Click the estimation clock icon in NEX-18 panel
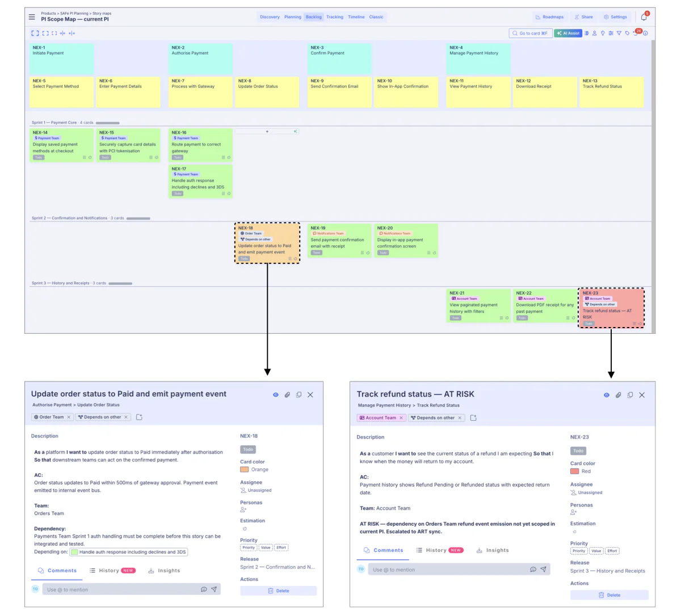This screenshot has width=681, height=616. [245, 529]
